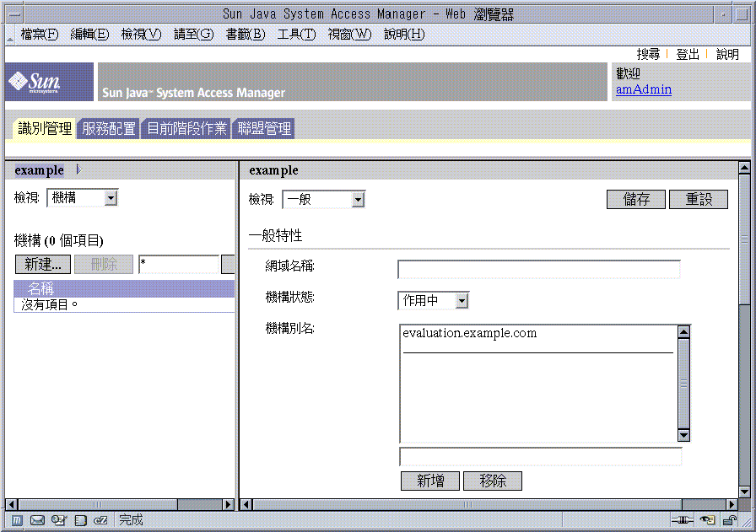756x532 pixels.
Task: Click the greyed 刪除 button
Action: click(x=104, y=265)
